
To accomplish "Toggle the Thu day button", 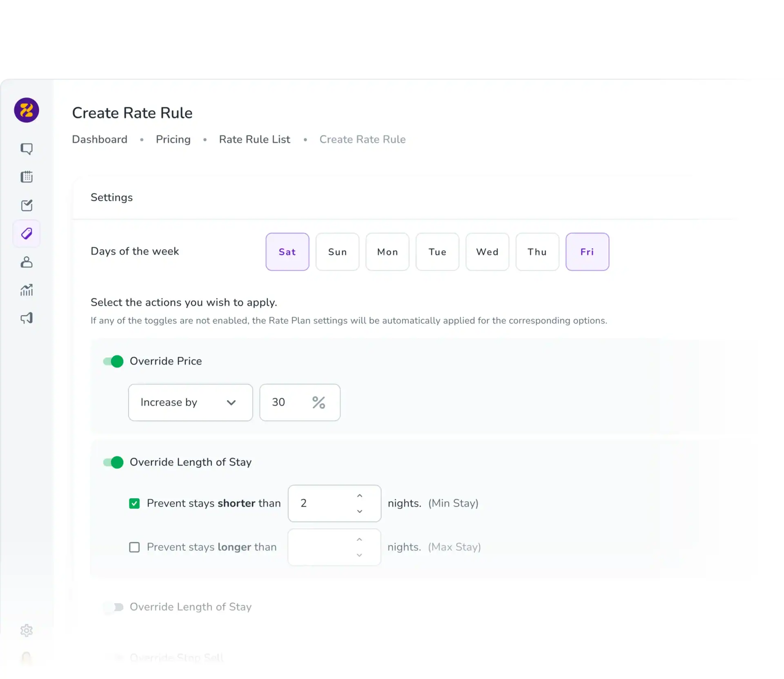I will (x=537, y=252).
